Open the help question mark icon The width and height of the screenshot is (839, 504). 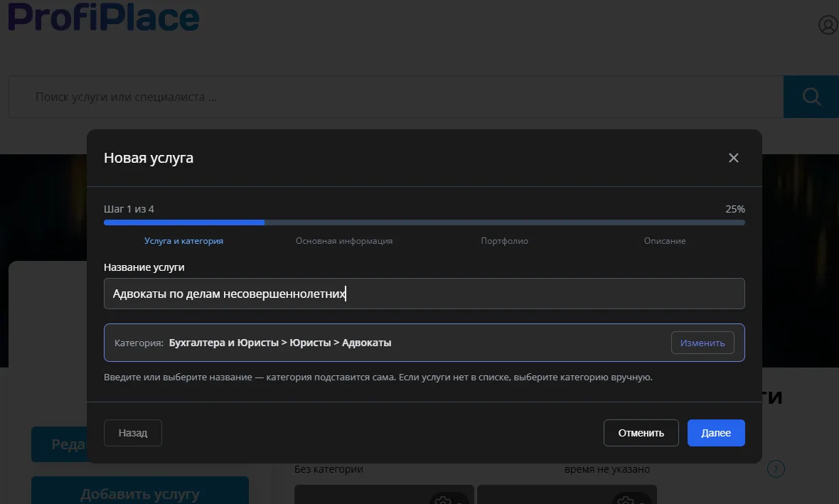pyautogui.click(x=776, y=469)
